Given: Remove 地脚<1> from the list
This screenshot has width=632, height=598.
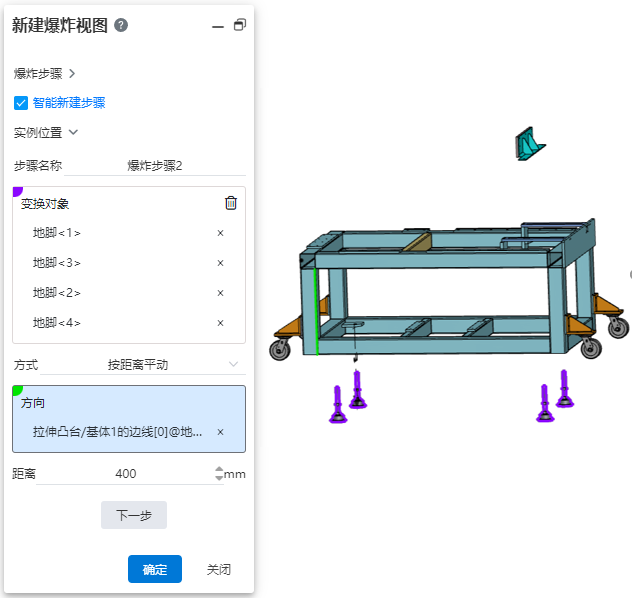Looking at the screenshot, I should pos(220,233).
